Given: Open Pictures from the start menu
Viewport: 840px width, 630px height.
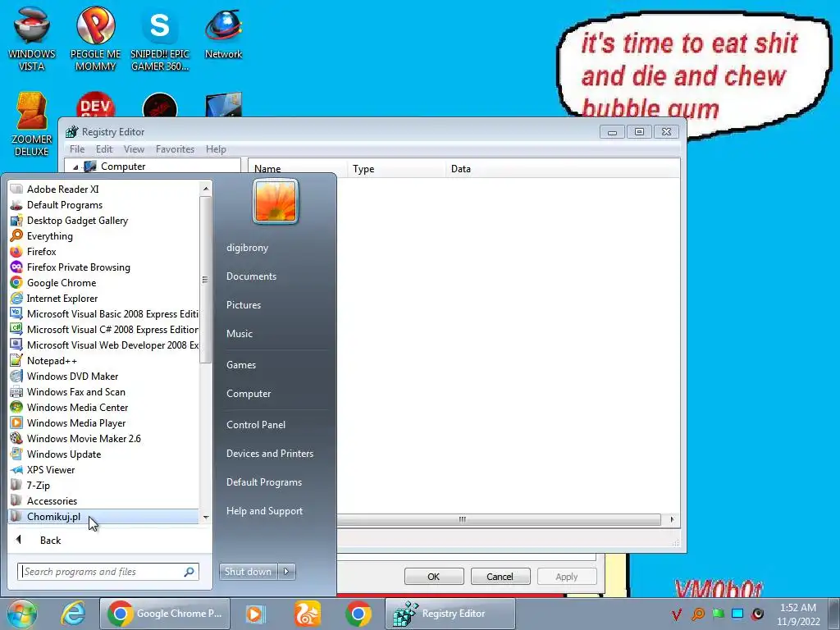Looking at the screenshot, I should [244, 305].
